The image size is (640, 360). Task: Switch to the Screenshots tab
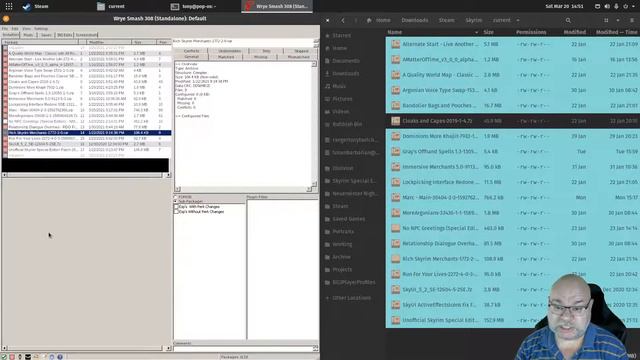pos(87,35)
